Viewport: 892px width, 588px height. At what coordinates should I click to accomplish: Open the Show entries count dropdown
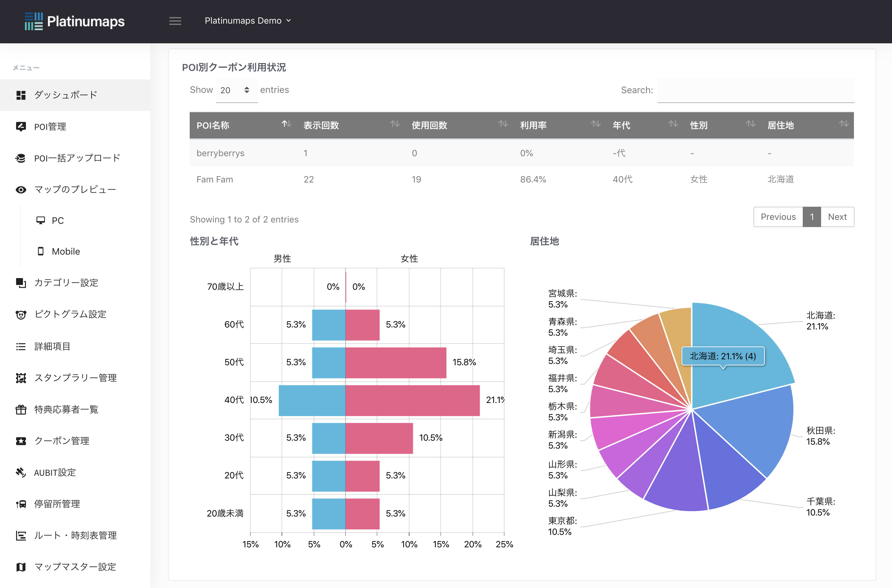pos(236,90)
